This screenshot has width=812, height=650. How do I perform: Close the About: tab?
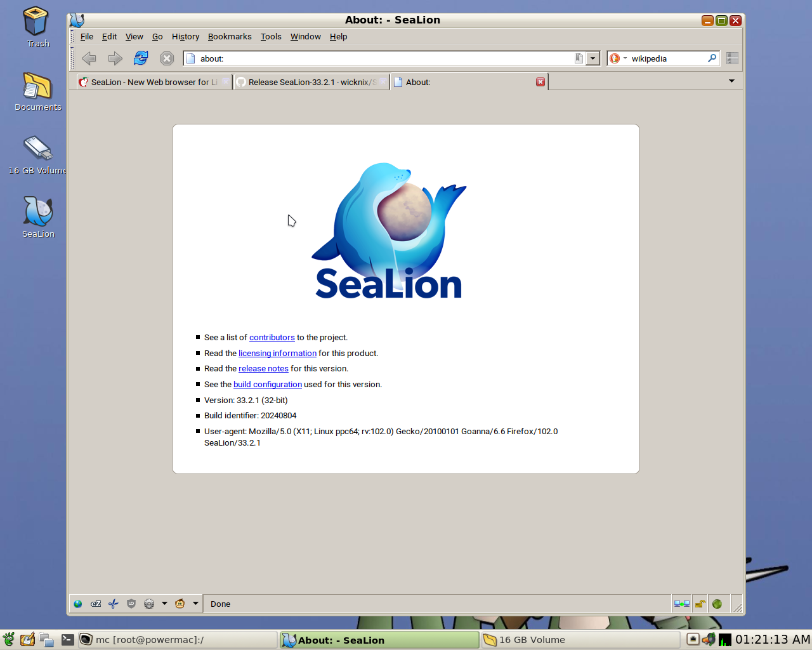540,81
